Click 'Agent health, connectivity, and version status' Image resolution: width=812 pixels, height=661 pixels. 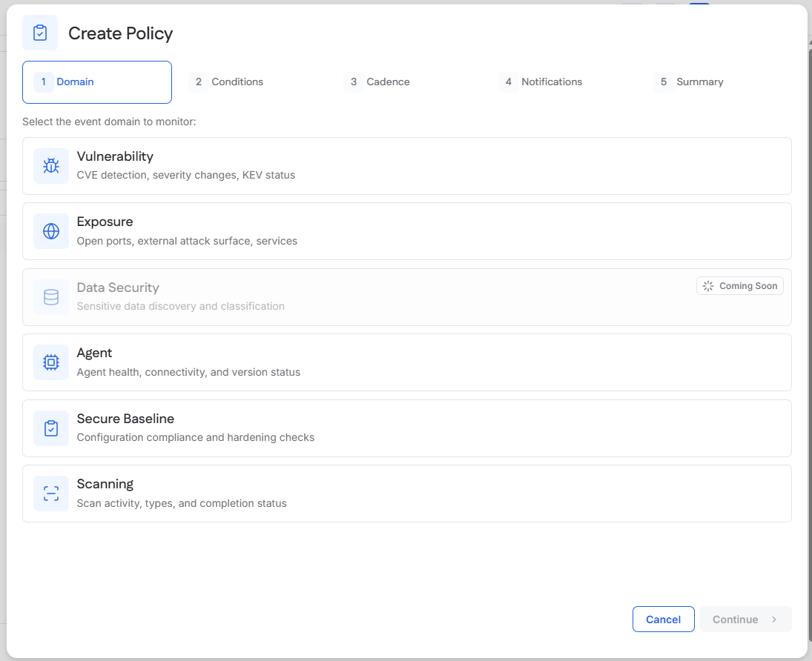(188, 372)
